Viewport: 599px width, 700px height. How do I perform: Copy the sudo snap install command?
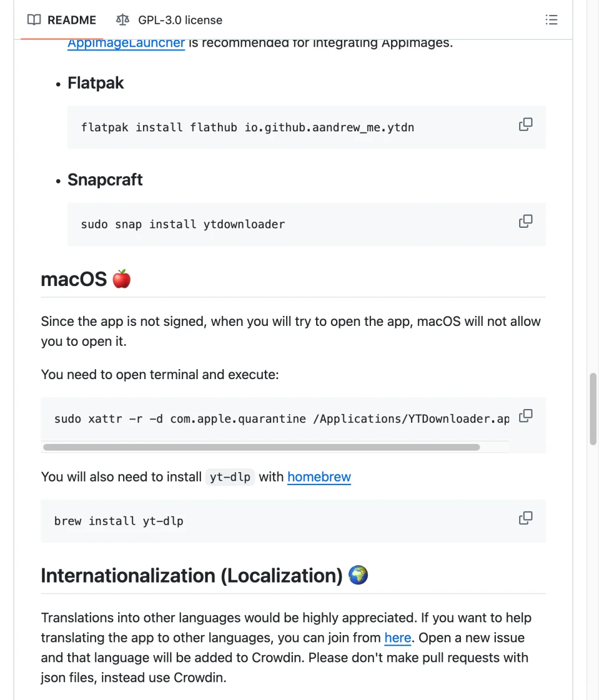[525, 222]
